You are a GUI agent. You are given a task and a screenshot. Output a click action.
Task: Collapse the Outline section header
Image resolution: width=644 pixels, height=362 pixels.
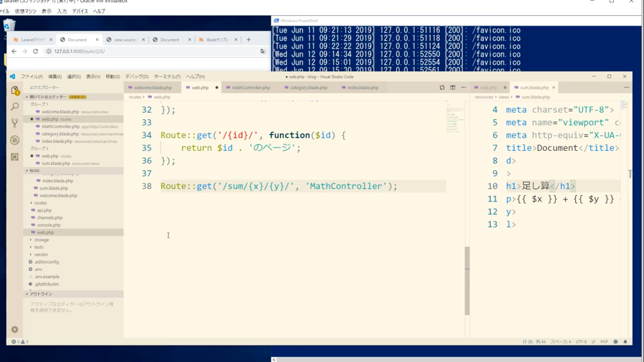pyautogui.click(x=41, y=294)
